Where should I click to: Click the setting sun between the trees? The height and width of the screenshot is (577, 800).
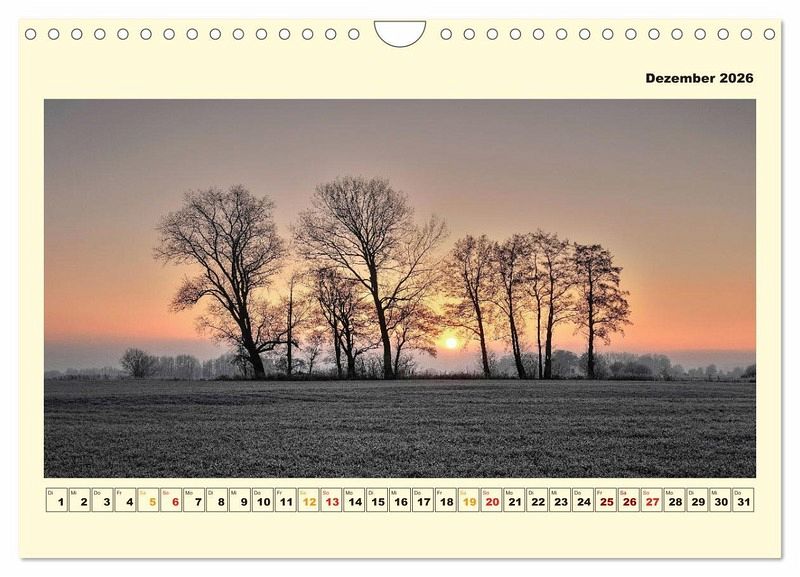point(450,343)
